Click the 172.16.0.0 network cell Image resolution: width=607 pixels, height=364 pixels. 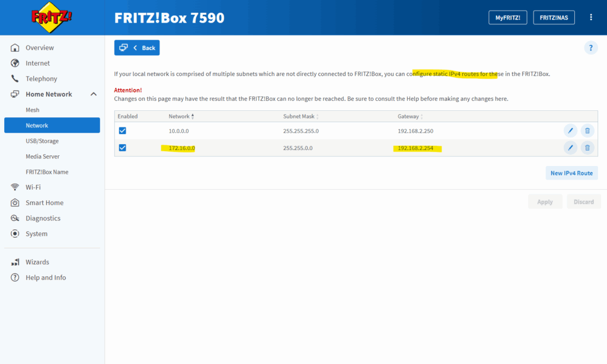[x=181, y=148]
